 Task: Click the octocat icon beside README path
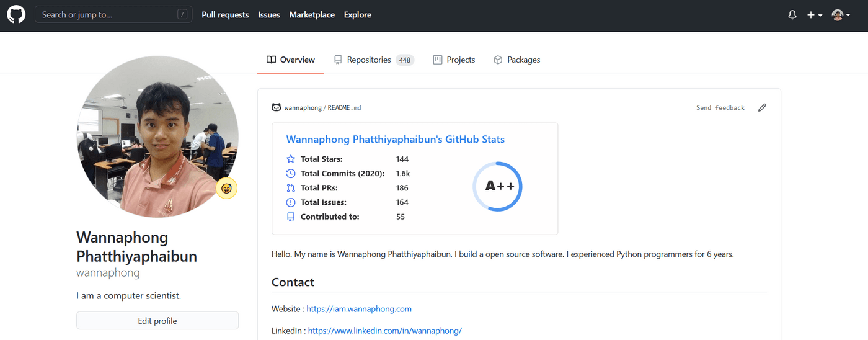click(277, 107)
